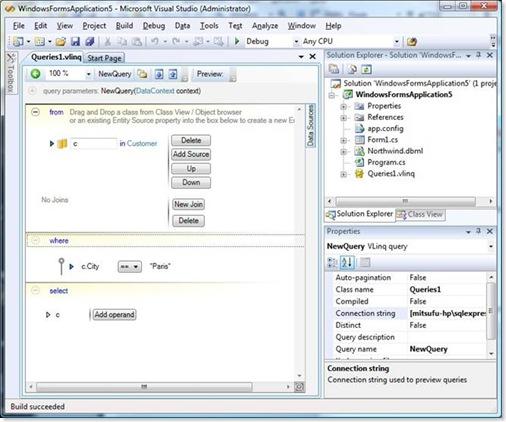Click first icon in Solution Explorer toolbar
506x422 pixels.
(x=334, y=69)
